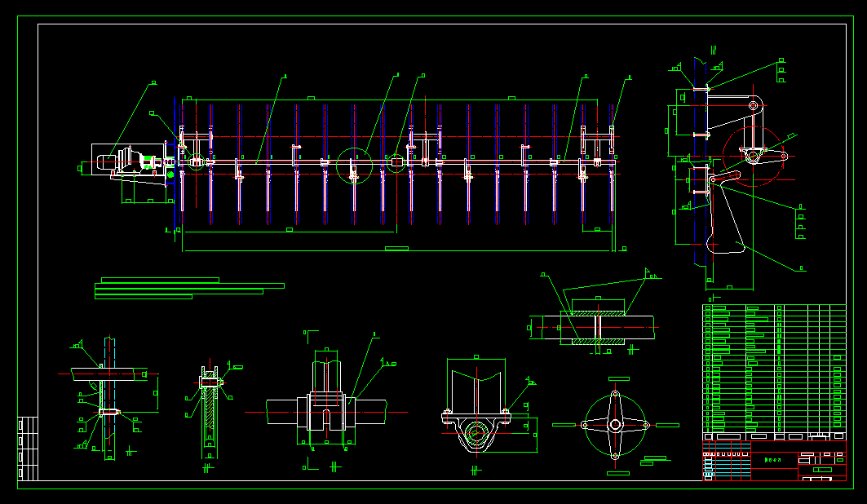The height and width of the screenshot is (504, 867).
Task: Select the motor drive unit at the shaft's left end
Action: point(133,165)
